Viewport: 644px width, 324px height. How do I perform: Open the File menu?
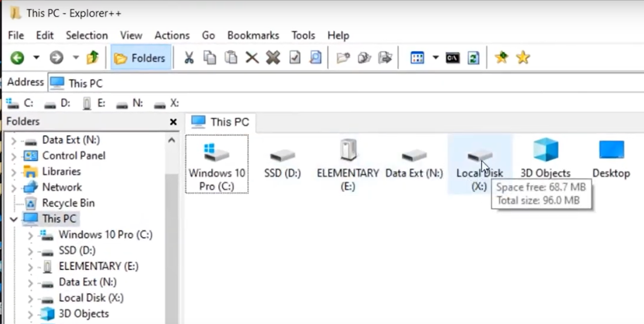pyautogui.click(x=16, y=35)
